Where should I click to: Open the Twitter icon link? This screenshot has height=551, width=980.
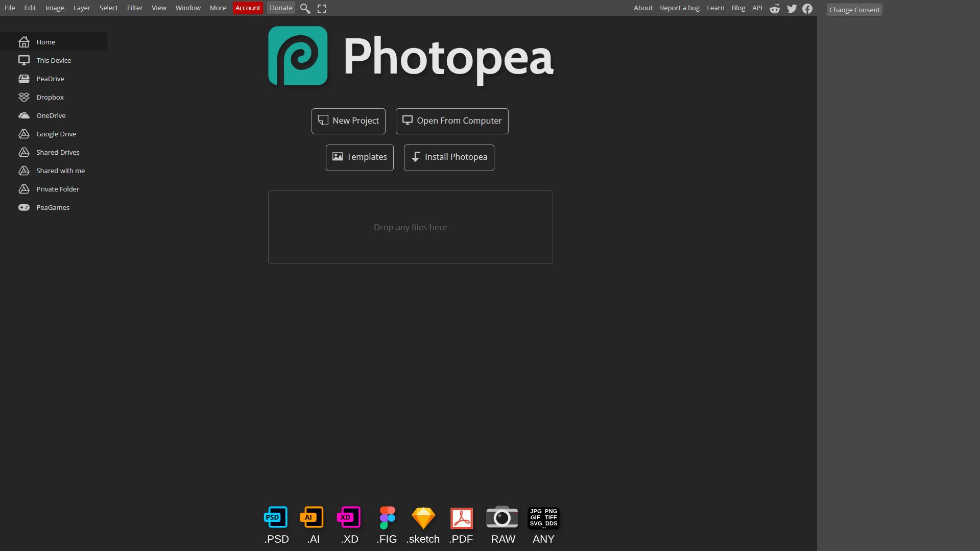pyautogui.click(x=792, y=8)
